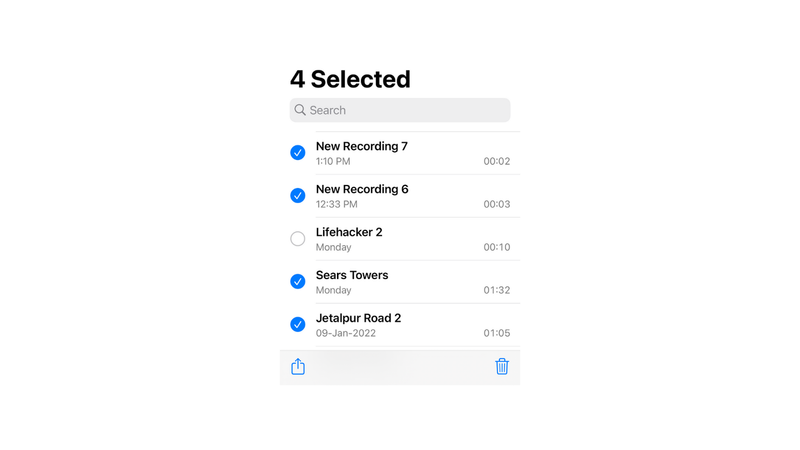Choose the New Recording 6 title
The image size is (800, 450).
[362, 189]
